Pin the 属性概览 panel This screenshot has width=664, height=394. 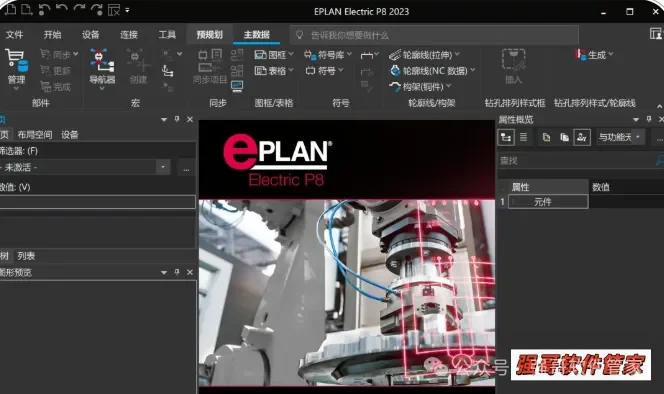pyautogui.click(x=649, y=119)
